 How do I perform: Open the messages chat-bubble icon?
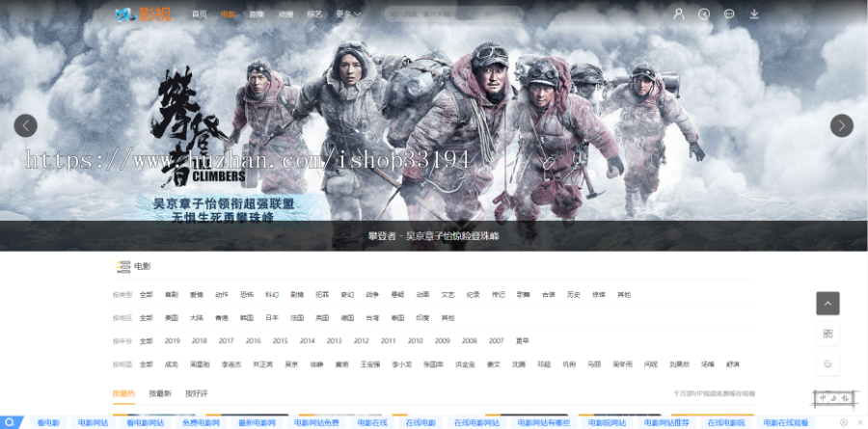(x=729, y=14)
